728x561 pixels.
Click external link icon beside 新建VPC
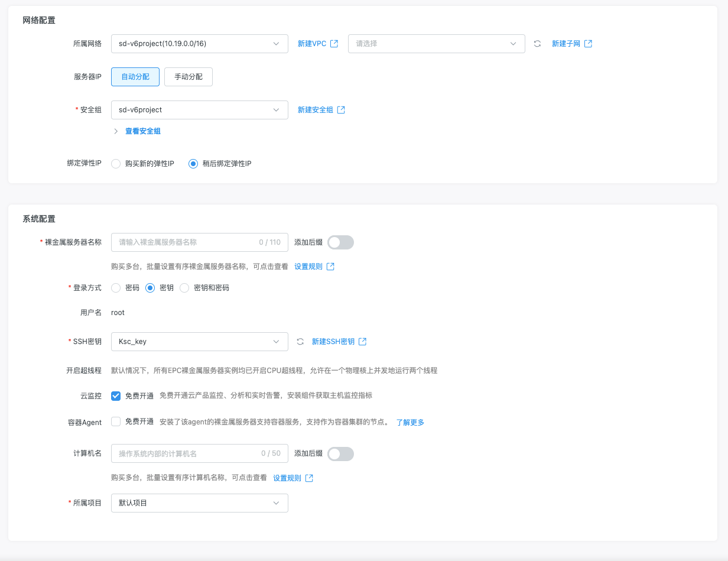tap(334, 44)
